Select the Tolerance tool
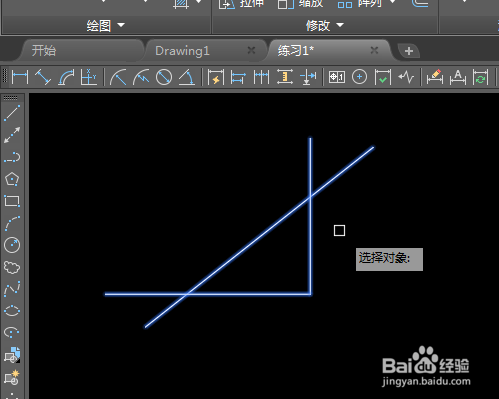This screenshot has height=399, width=499. (x=337, y=77)
